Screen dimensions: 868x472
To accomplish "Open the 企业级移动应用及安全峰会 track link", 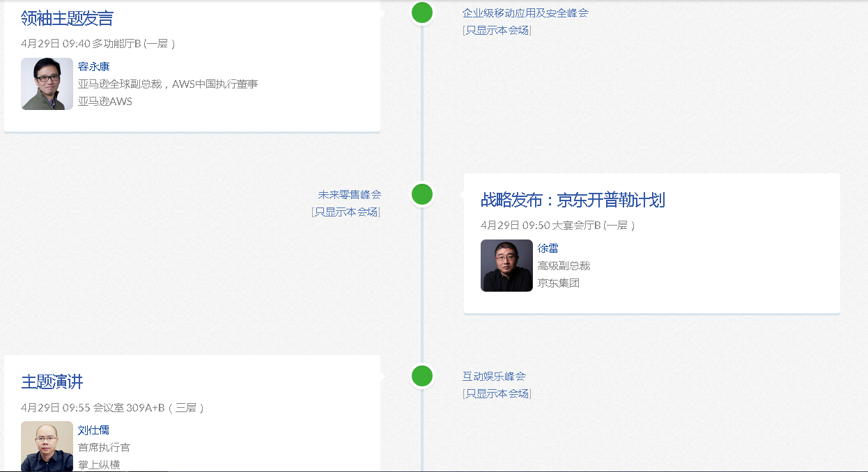I will click(x=525, y=13).
